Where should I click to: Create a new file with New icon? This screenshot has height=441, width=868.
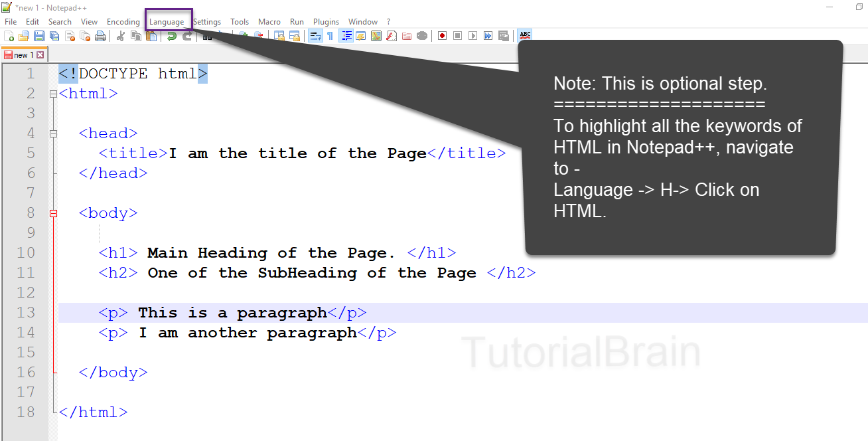[9, 36]
